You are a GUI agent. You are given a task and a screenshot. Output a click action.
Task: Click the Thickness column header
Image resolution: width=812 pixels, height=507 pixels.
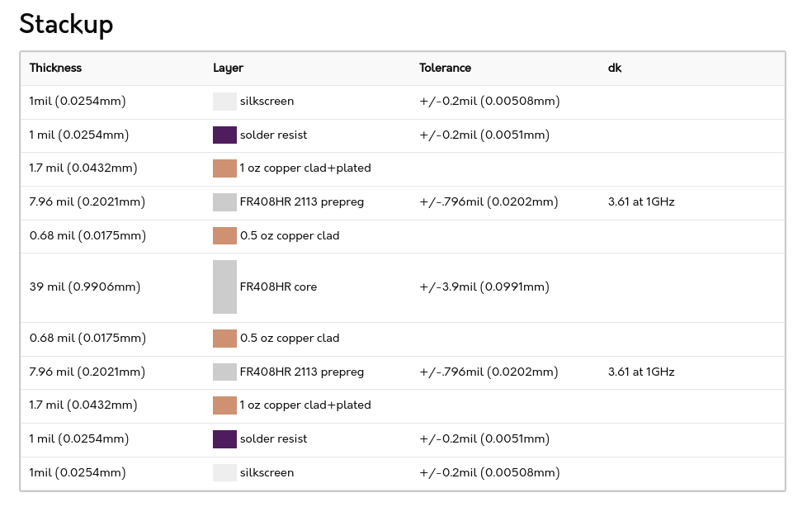tap(55, 68)
